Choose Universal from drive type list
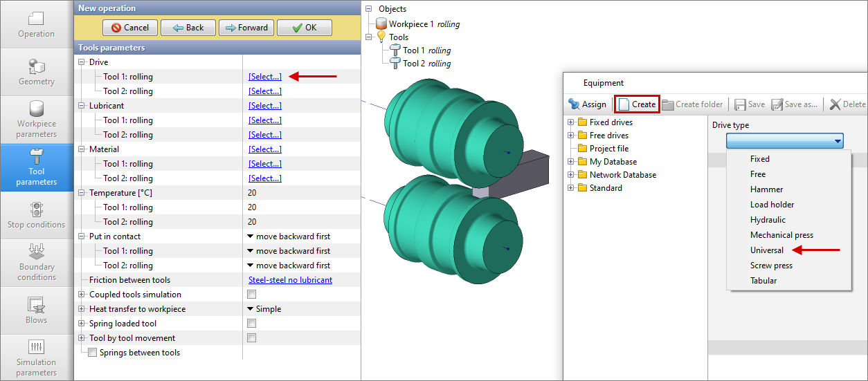Viewport: 868px width, 381px height. pos(766,250)
